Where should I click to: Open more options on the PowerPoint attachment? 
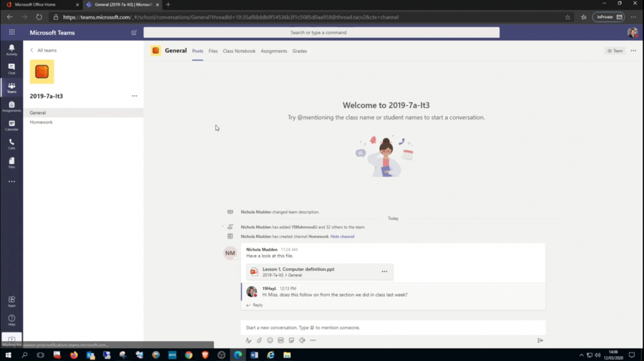point(384,271)
